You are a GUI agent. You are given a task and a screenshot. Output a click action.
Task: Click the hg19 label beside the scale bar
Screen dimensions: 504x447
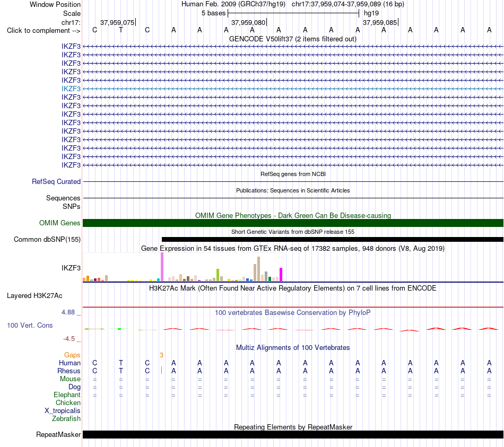[371, 13]
